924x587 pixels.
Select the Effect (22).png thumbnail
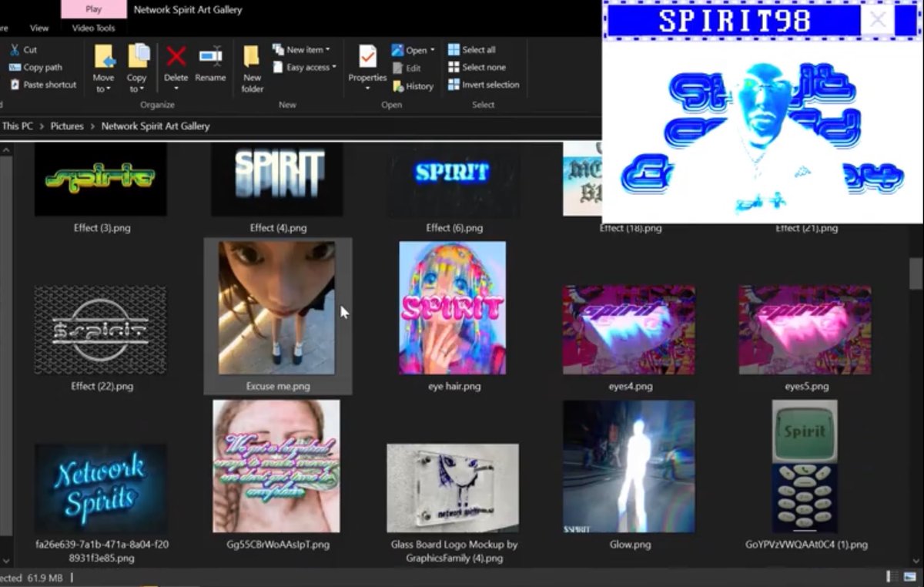tap(101, 330)
